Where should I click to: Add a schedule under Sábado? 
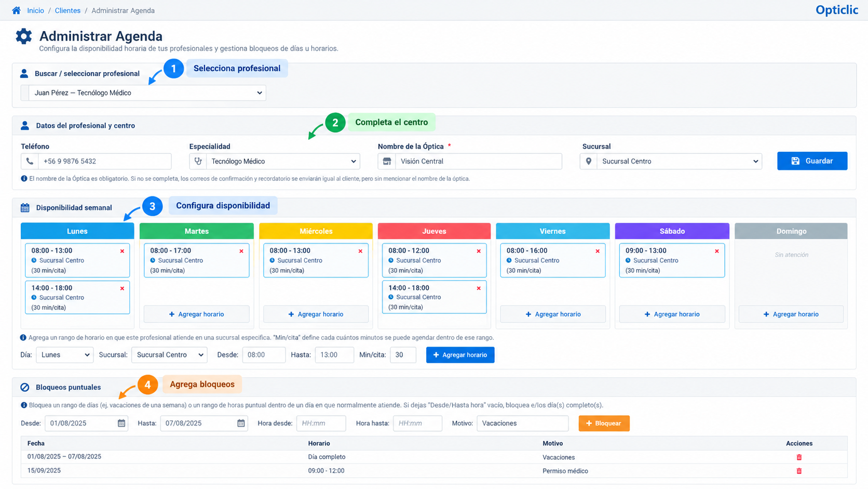(672, 314)
